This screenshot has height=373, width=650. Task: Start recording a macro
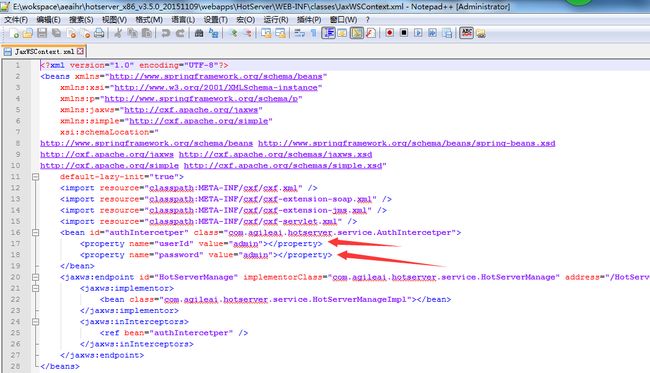click(x=390, y=33)
